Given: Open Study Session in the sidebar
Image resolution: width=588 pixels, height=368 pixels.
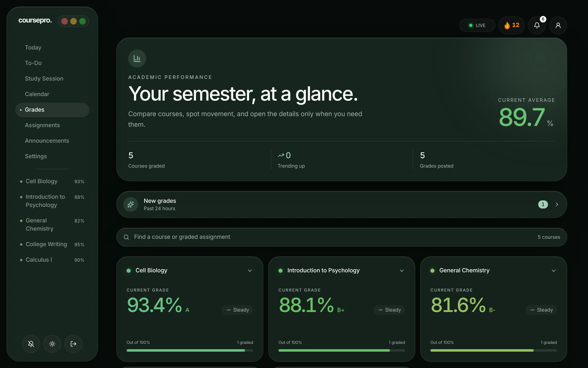Looking at the screenshot, I should click(x=52, y=79).
